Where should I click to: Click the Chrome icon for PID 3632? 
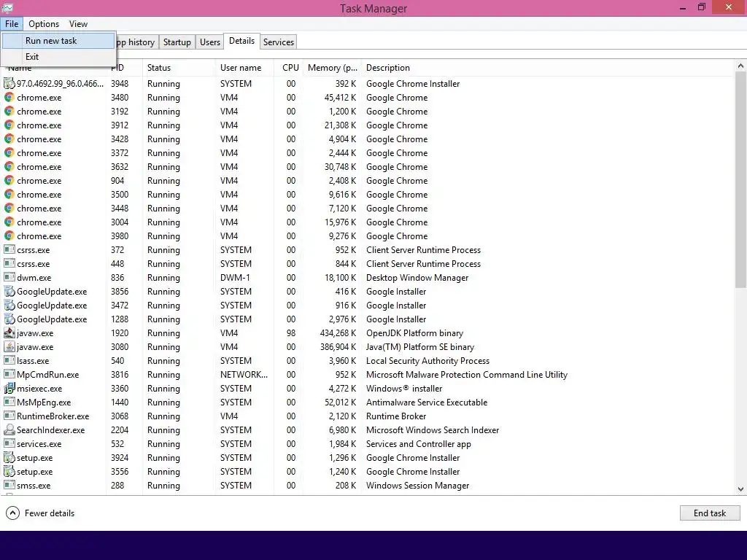[x=9, y=167]
